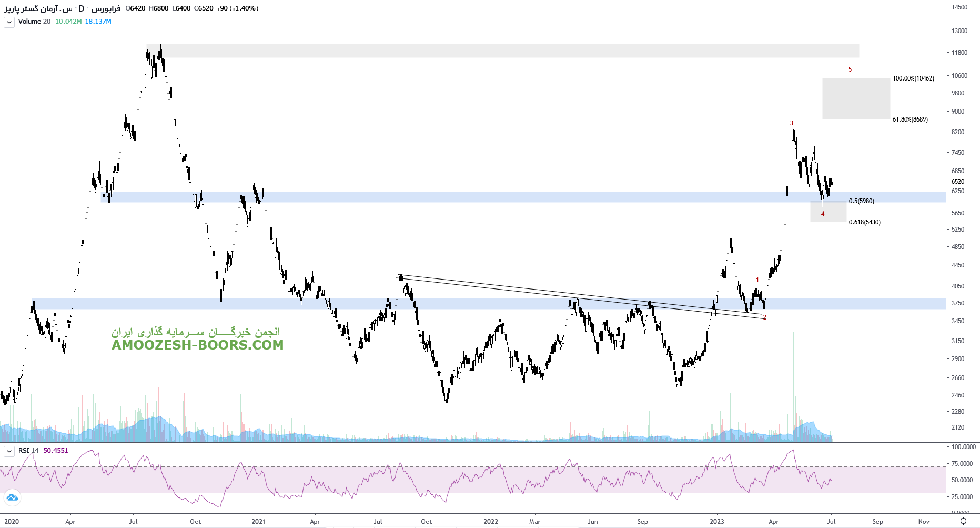This screenshot has width=980, height=528.
Task: Select the red wave label 5
Action: click(x=850, y=69)
